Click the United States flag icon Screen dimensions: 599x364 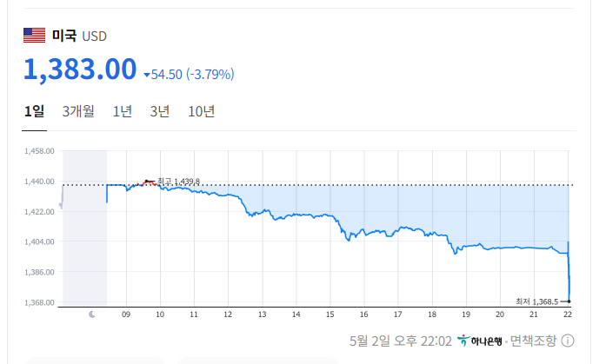pyautogui.click(x=34, y=36)
